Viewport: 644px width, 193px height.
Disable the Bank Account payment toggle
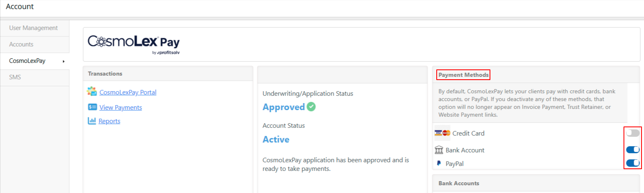633,150
